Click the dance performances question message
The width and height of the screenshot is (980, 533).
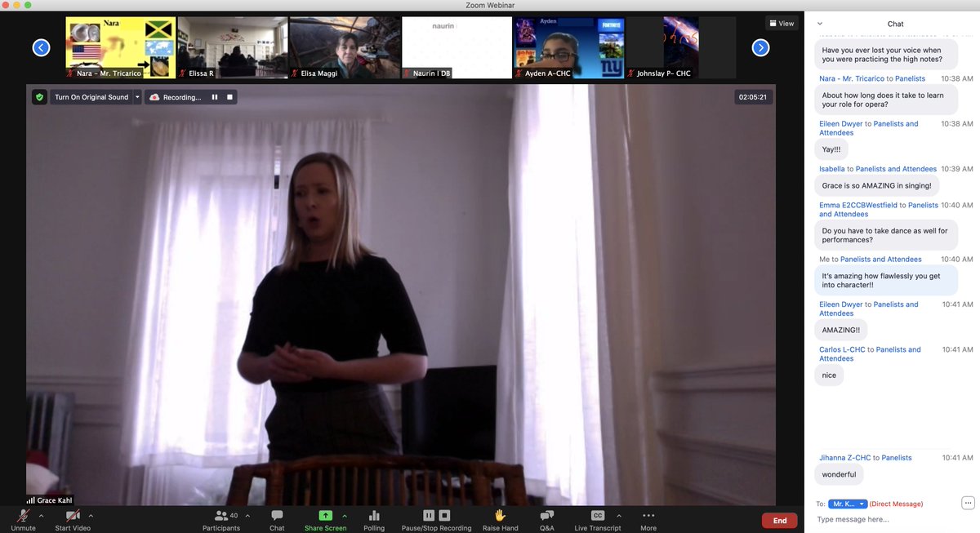(886, 236)
